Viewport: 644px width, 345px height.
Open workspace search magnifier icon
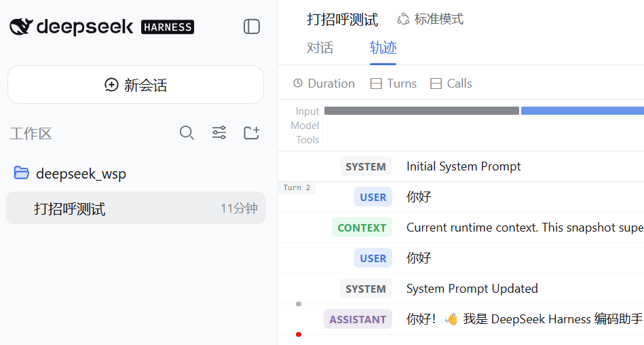187,133
